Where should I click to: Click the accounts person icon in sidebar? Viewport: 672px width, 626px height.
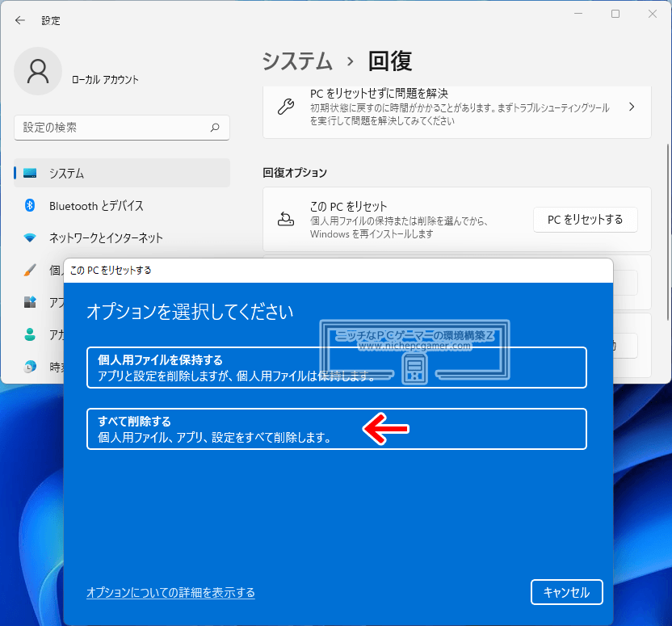point(30,334)
